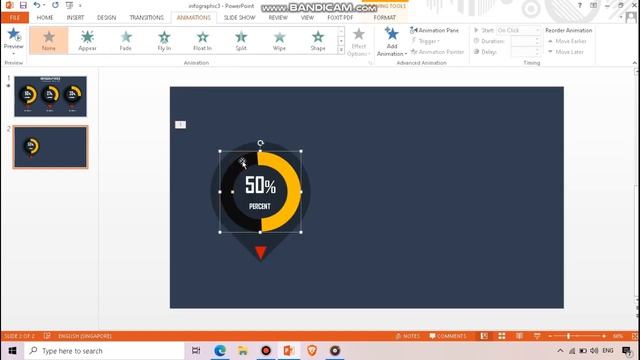Image resolution: width=640 pixels, height=360 pixels.
Task: Click spell check icon in status bar
Action: click(47, 336)
